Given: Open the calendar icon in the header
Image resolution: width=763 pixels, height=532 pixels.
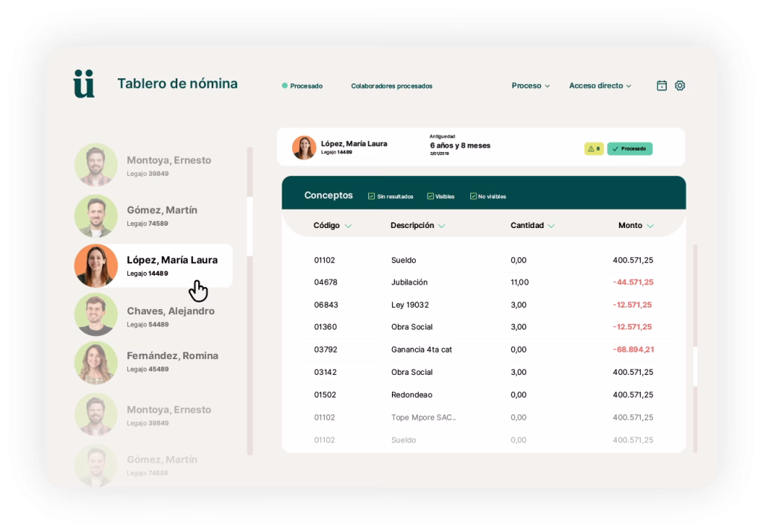Looking at the screenshot, I should 662,86.
